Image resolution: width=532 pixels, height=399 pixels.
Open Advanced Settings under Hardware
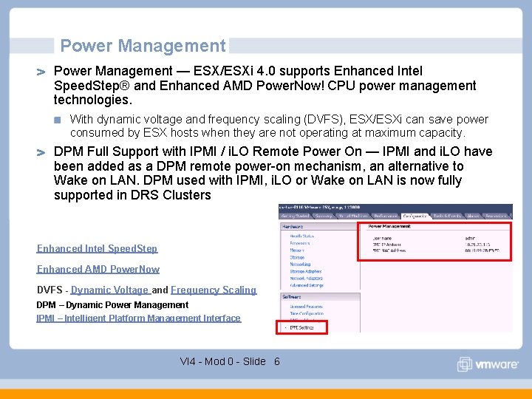point(307,285)
